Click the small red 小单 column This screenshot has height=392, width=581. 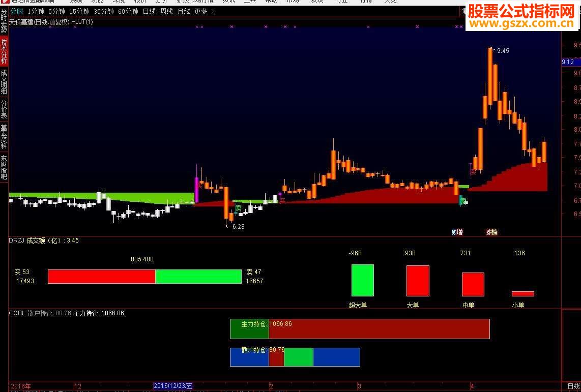[523, 294]
